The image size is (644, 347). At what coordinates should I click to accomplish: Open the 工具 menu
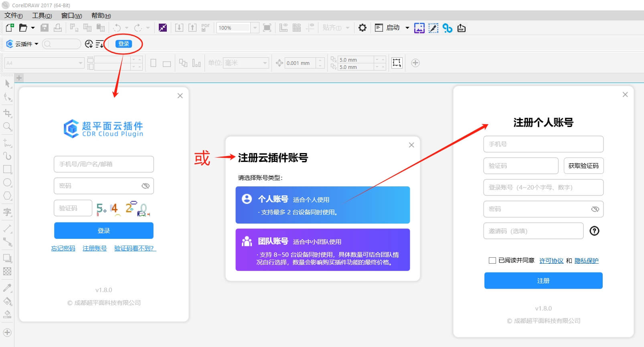point(42,16)
